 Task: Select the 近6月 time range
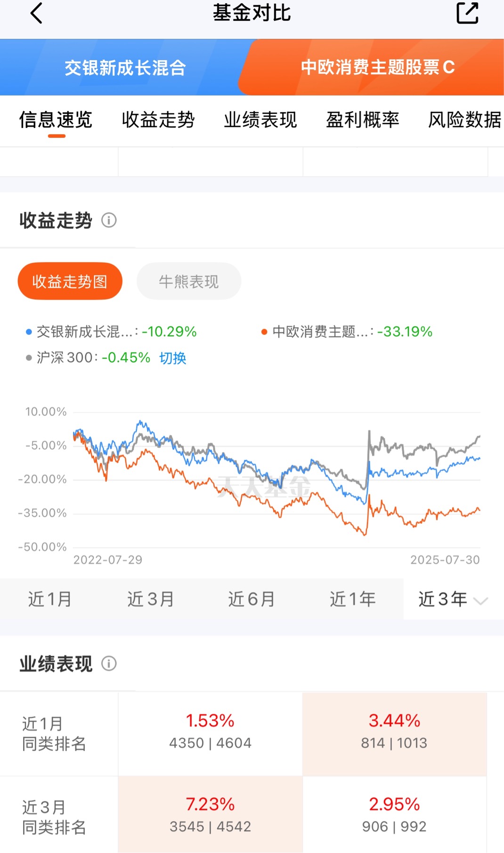252,599
